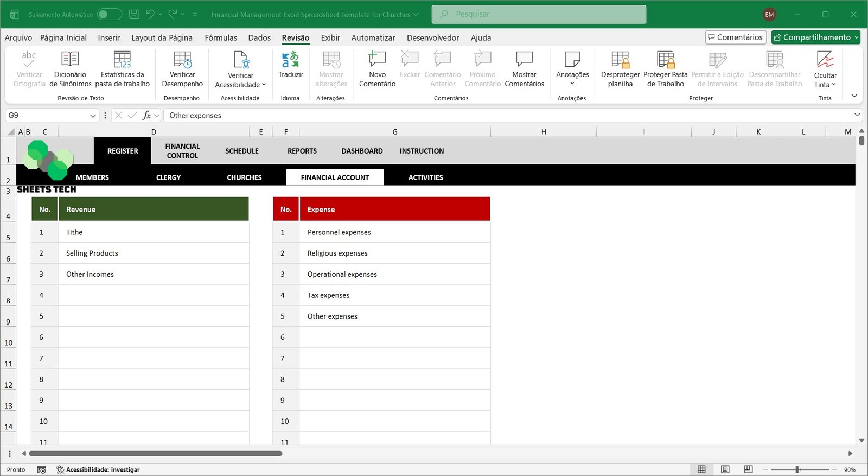The height and width of the screenshot is (476, 868).
Task: Switch to Normal view in status bar
Action: (701, 469)
